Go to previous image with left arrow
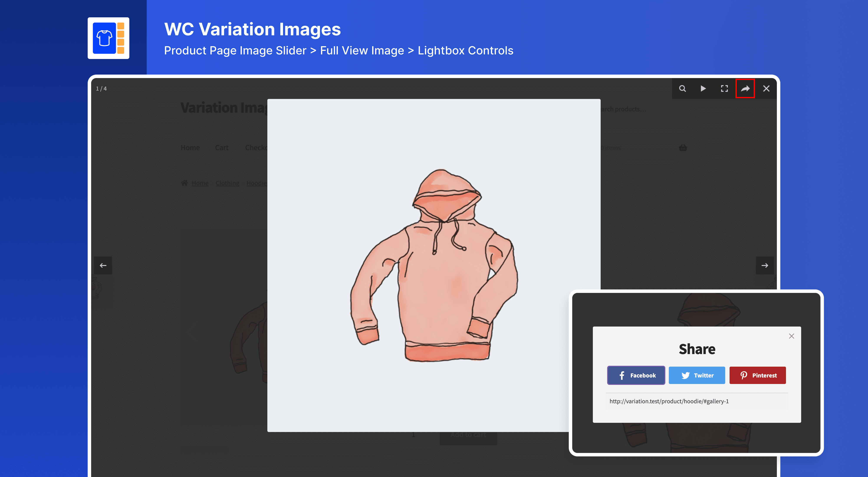 tap(103, 266)
